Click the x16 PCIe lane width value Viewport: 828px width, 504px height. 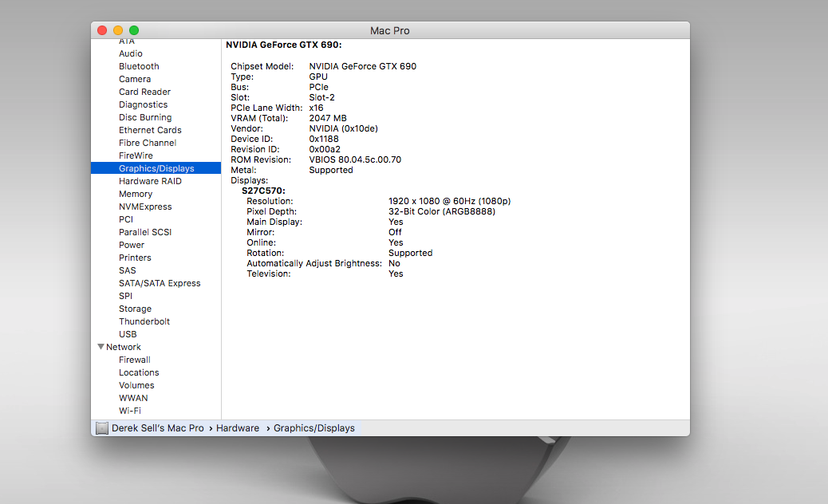click(x=317, y=108)
